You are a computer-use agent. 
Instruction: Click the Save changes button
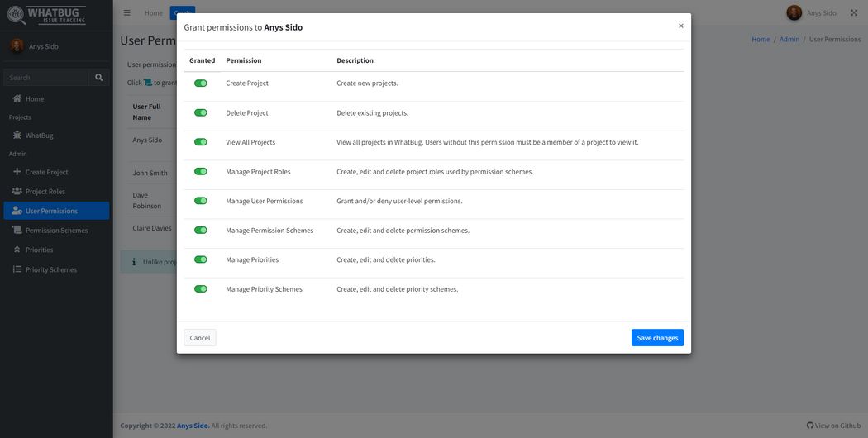pos(657,337)
